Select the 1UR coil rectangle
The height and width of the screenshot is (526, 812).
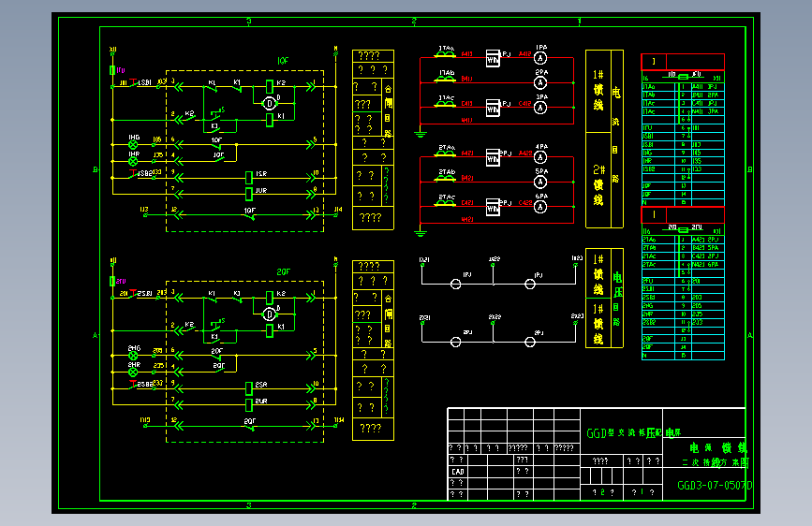point(248,194)
